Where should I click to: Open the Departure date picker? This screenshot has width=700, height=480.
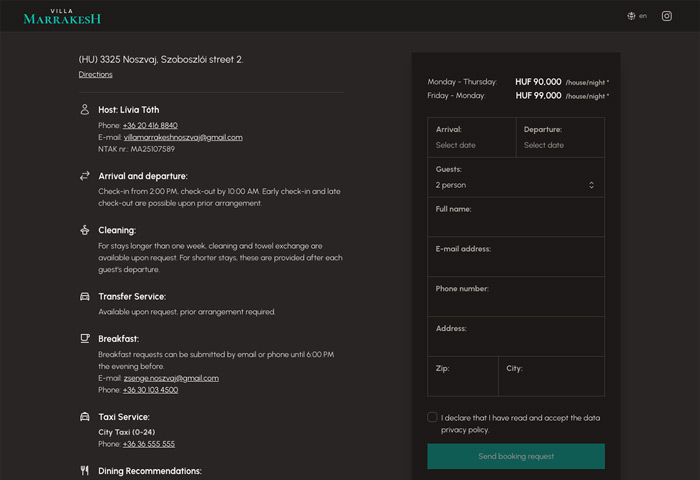click(x=560, y=145)
